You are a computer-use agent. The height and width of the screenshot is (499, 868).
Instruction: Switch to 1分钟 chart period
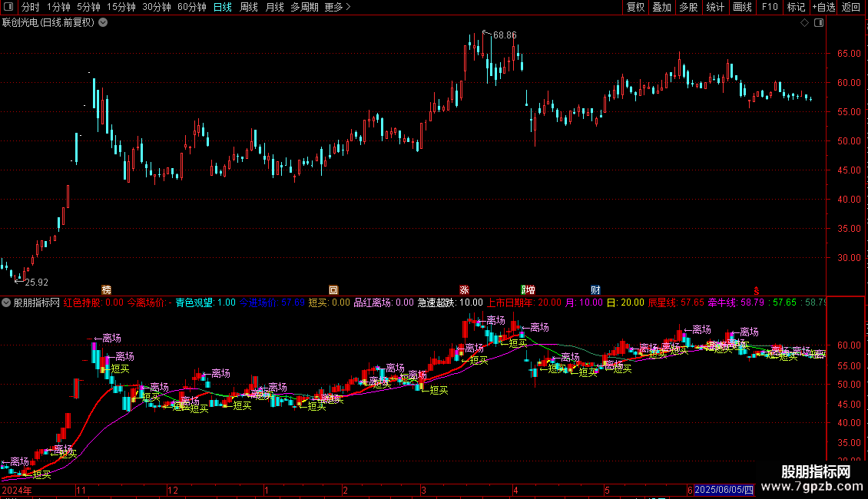click(x=58, y=7)
